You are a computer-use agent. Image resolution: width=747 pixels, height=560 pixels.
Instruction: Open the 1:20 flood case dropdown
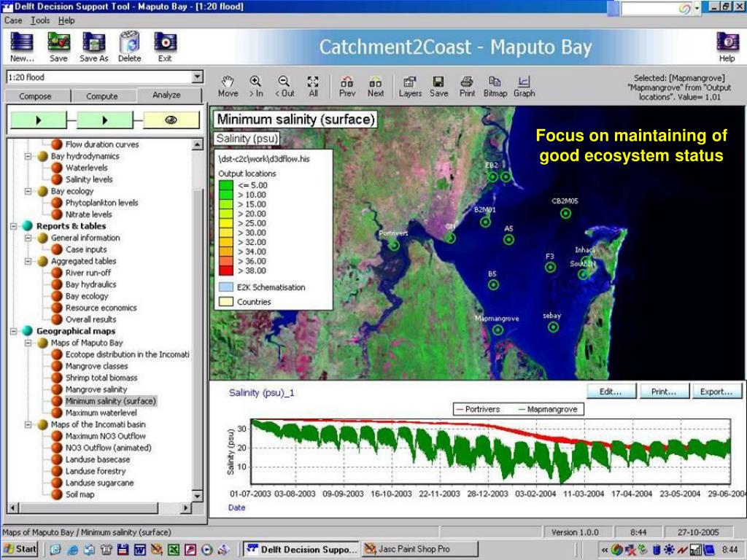(x=197, y=77)
